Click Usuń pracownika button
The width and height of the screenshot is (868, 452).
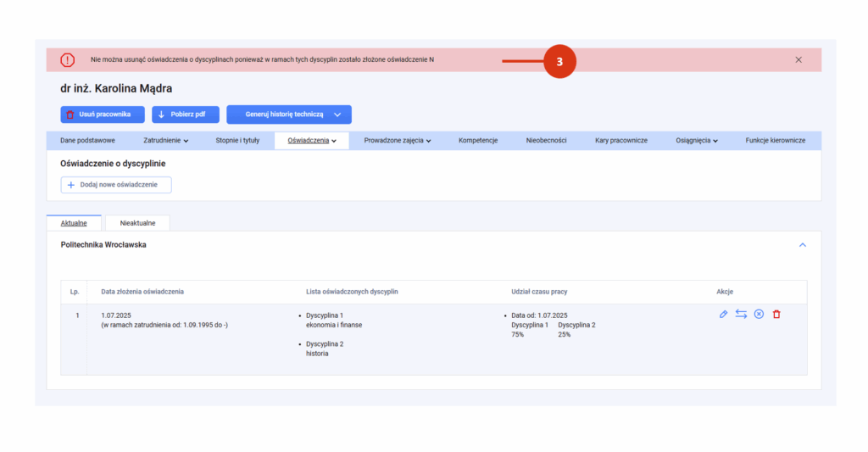[x=103, y=114]
